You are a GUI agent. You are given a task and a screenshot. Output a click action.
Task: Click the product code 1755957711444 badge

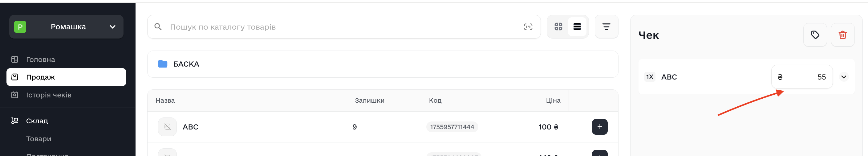coord(452,127)
